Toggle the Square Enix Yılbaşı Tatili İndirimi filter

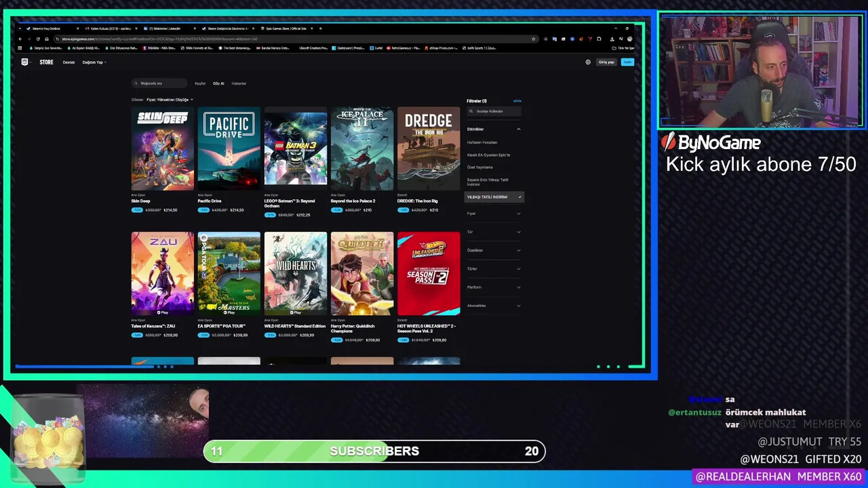tap(488, 182)
